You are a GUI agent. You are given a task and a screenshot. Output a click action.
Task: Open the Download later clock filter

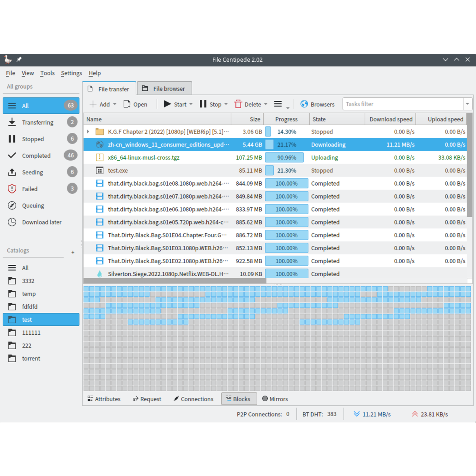tap(41, 222)
